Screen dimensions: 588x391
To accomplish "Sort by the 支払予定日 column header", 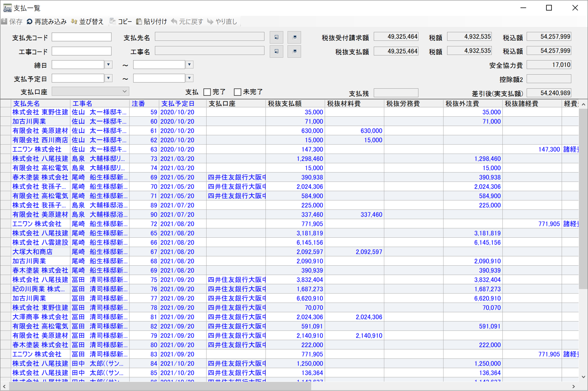I will (178, 103).
